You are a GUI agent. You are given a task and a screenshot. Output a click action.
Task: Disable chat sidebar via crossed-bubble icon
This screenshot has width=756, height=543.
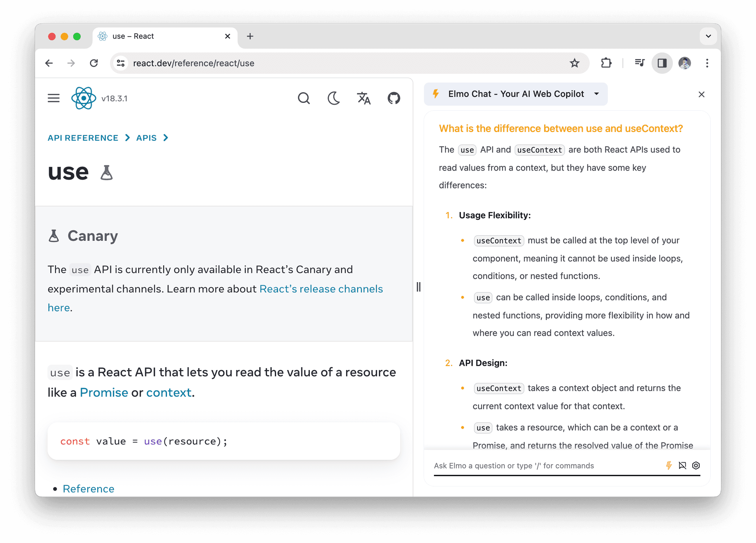point(682,465)
